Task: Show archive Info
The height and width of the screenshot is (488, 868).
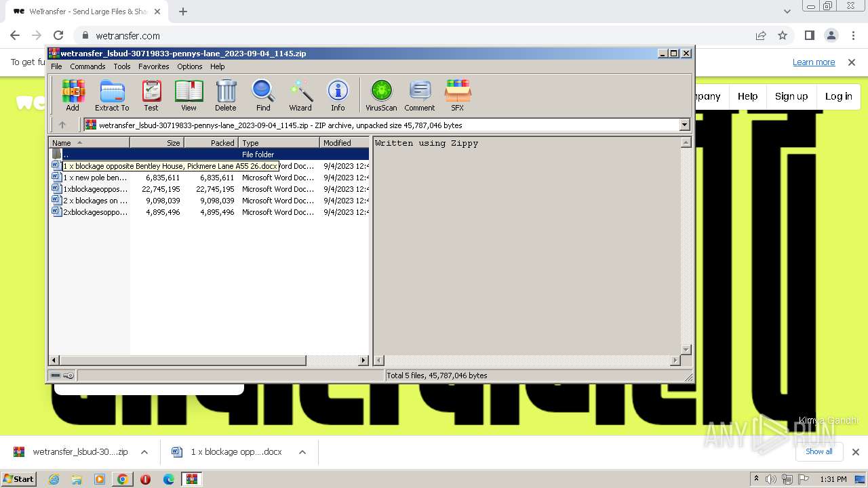Action: (338, 95)
